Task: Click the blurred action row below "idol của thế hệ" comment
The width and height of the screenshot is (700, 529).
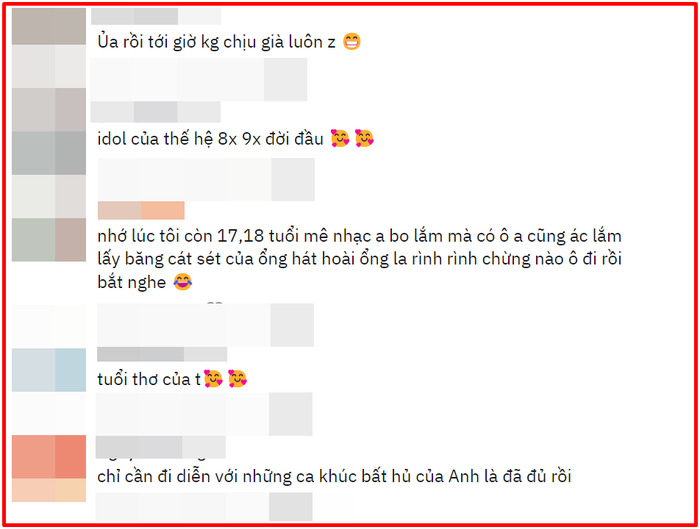Action: [206, 179]
